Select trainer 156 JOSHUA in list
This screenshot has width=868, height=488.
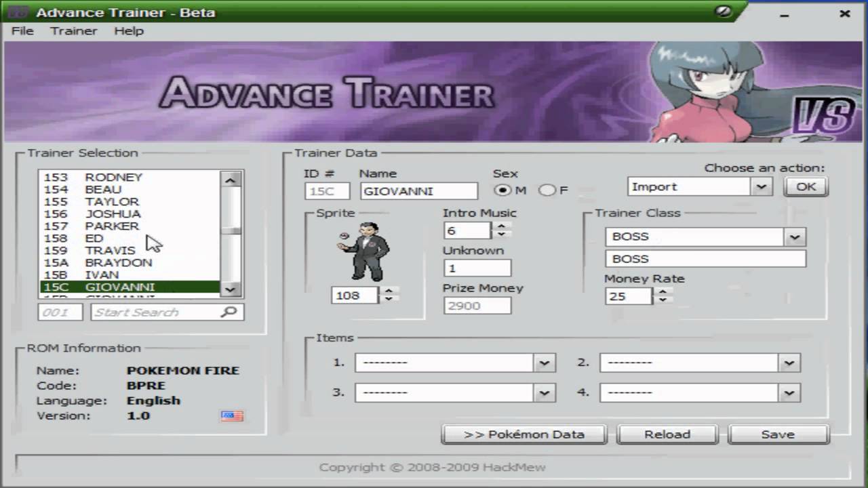coord(129,213)
